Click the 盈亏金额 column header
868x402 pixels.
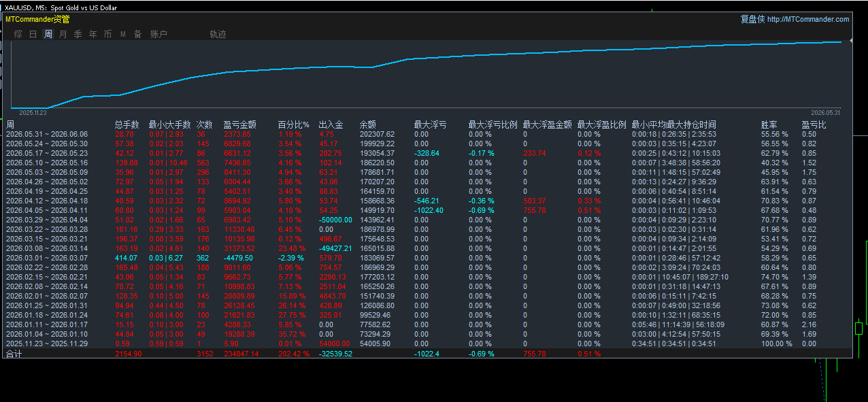point(239,124)
